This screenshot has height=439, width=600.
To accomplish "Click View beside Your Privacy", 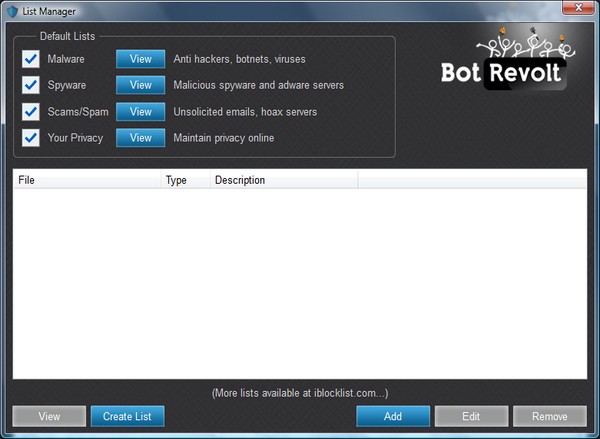I will coord(140,137).
